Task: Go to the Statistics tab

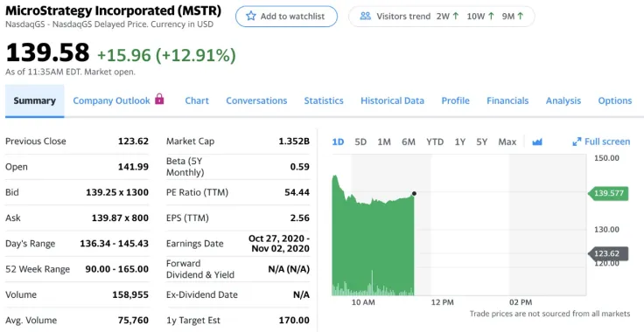Action: pyautogui.click(x=324, y=100)
